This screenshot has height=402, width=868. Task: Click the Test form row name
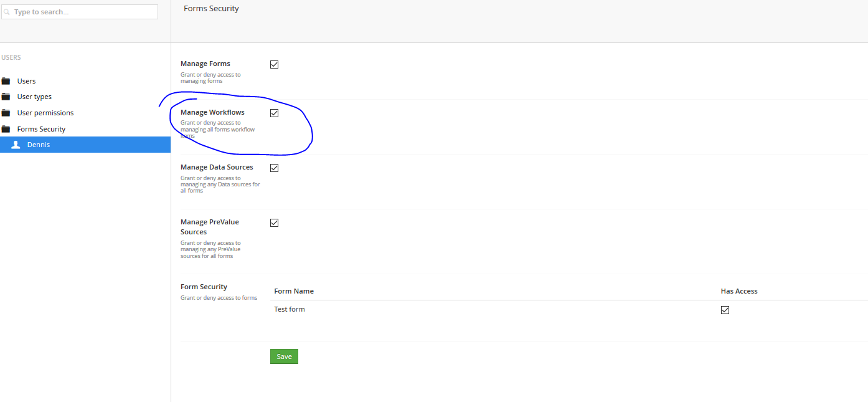tap(290, 309)
